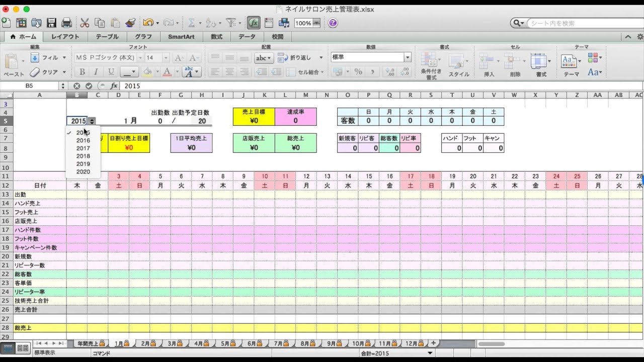Add a new sheet with plus button

click(x=433, y=343)
